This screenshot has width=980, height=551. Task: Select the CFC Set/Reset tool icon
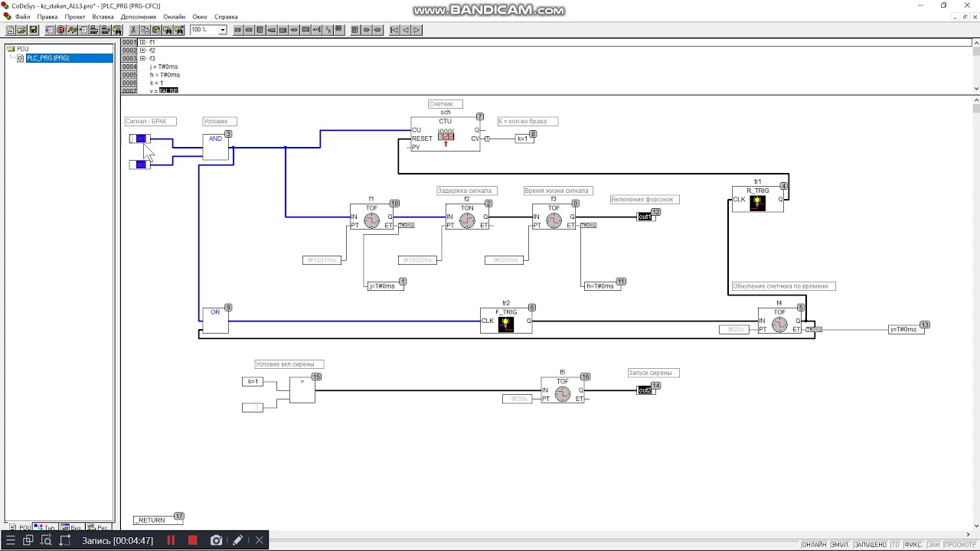328,30
